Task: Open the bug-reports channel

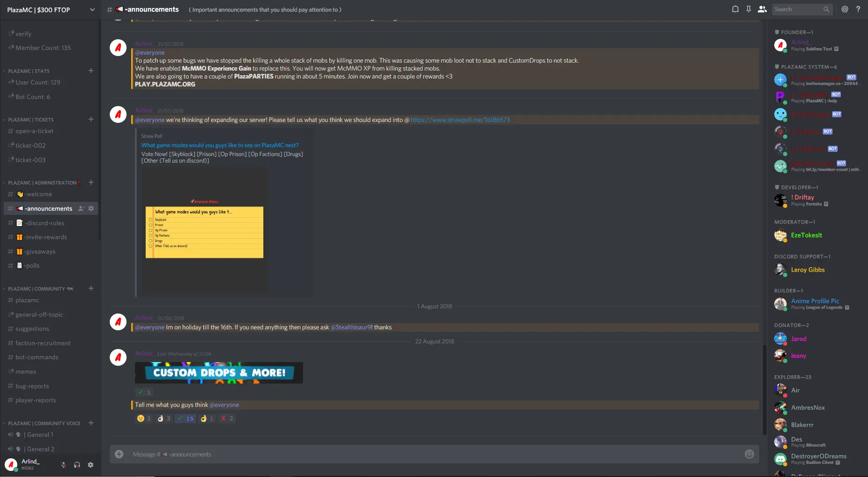Action: 50,386
